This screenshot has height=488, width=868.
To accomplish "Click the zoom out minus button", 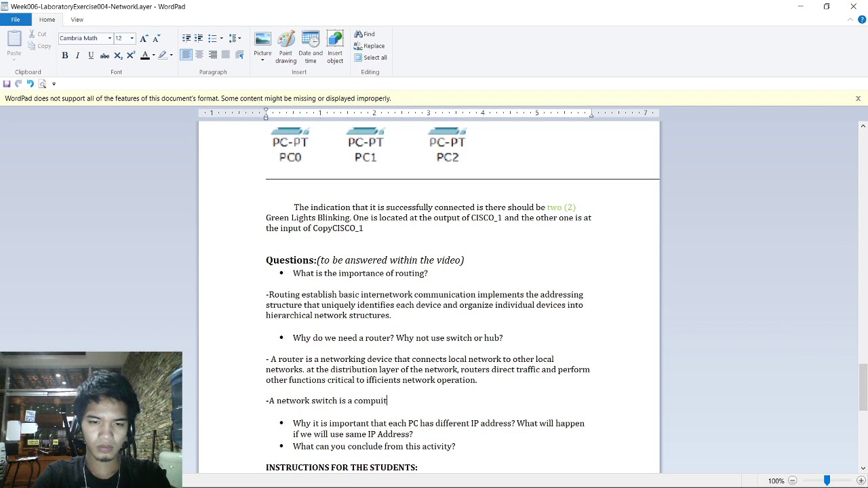I will 792,481.
